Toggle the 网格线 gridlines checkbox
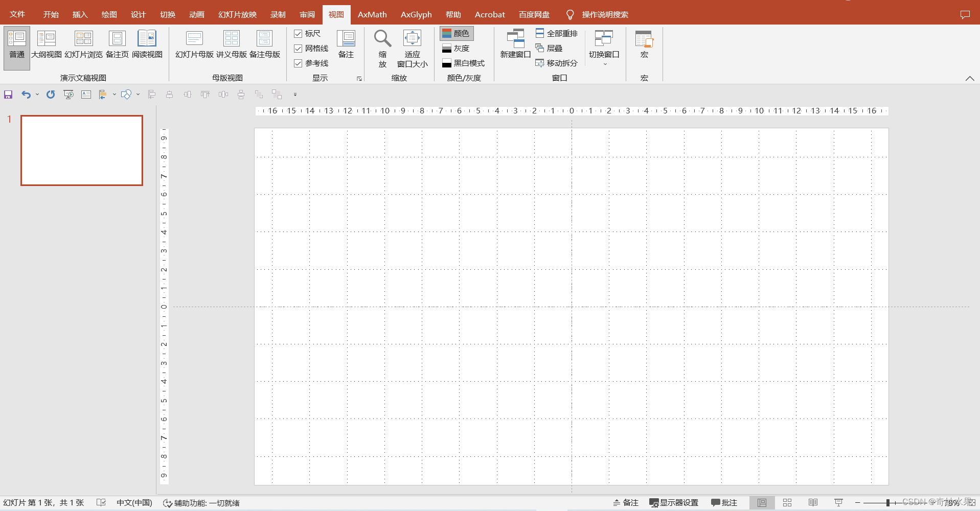Viewport: 980px width, 511px height. pyautogui.click(x=298, y=49)
